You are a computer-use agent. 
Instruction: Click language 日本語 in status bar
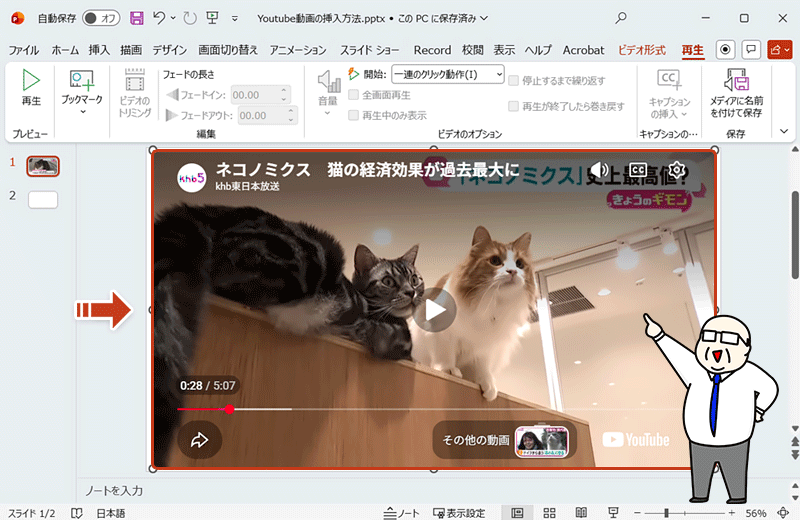coord(111,513)
